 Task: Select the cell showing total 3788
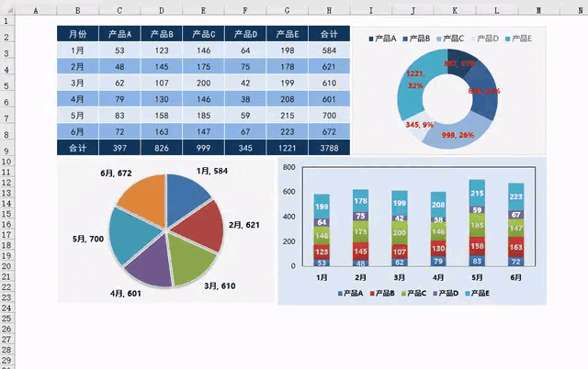[329, 148]
